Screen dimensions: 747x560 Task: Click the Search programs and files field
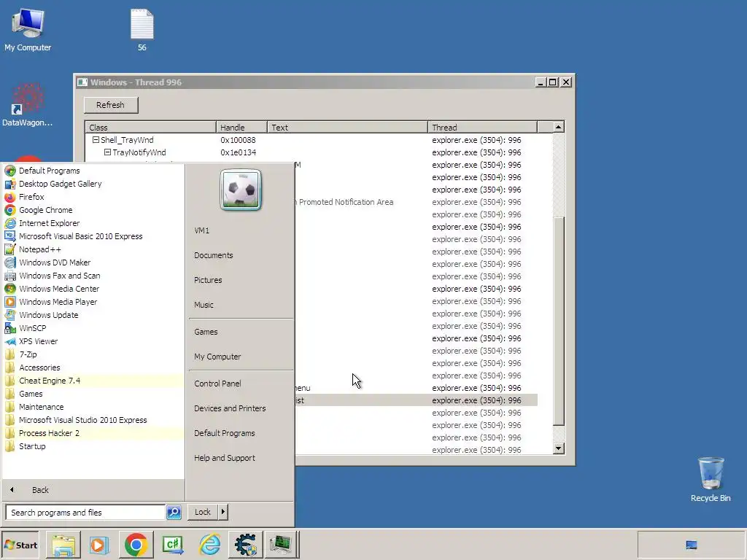coord(86,513)
